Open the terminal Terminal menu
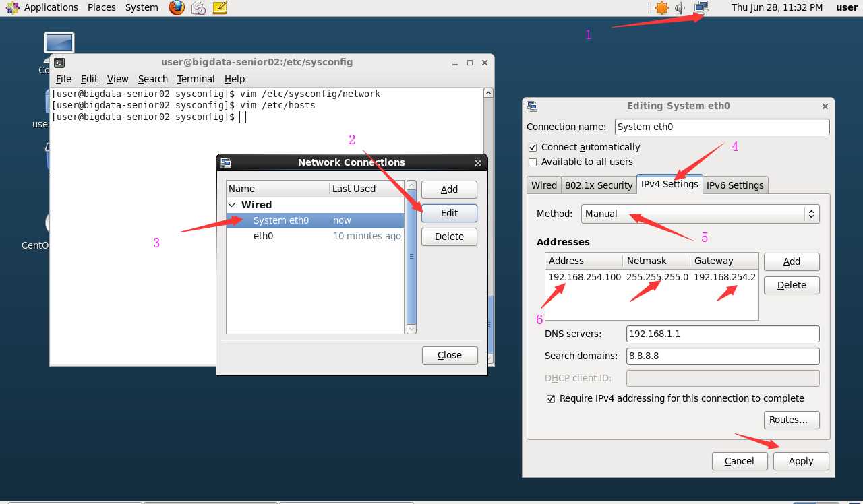This screenshot has width=863, height=504. (x=196, y=79)
